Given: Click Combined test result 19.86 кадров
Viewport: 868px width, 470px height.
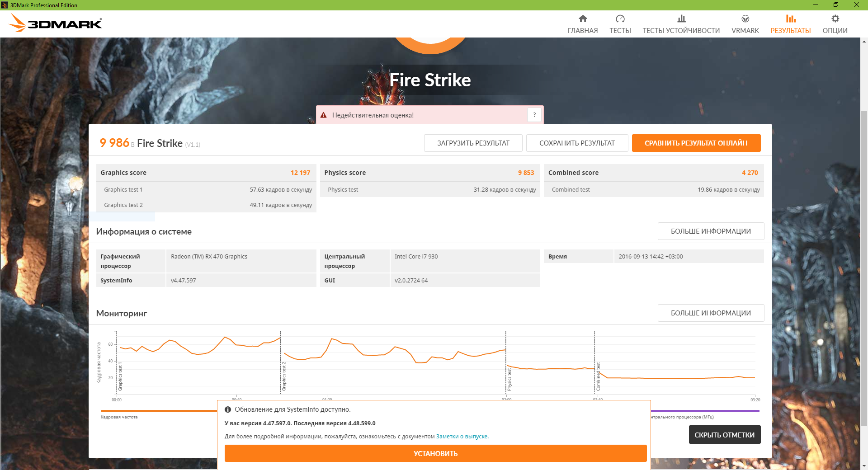Looking at the screenshot, I should (x=729, y=190).
